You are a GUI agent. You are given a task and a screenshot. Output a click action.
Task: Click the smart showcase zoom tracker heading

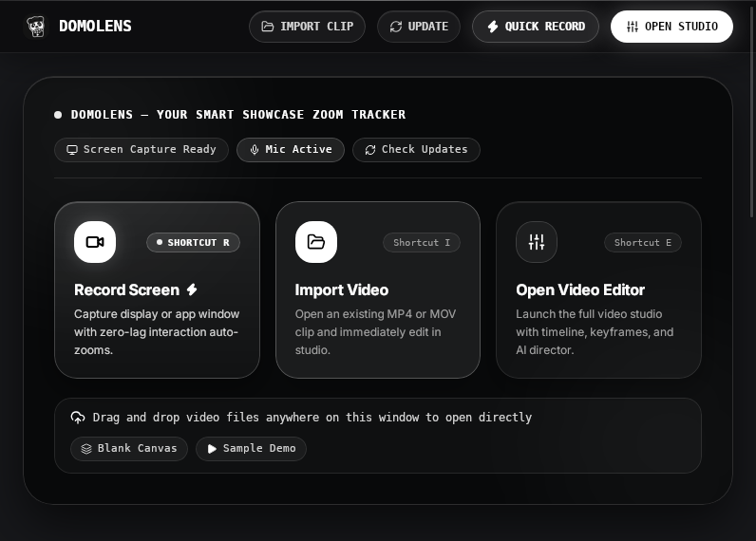click(238, 115)
